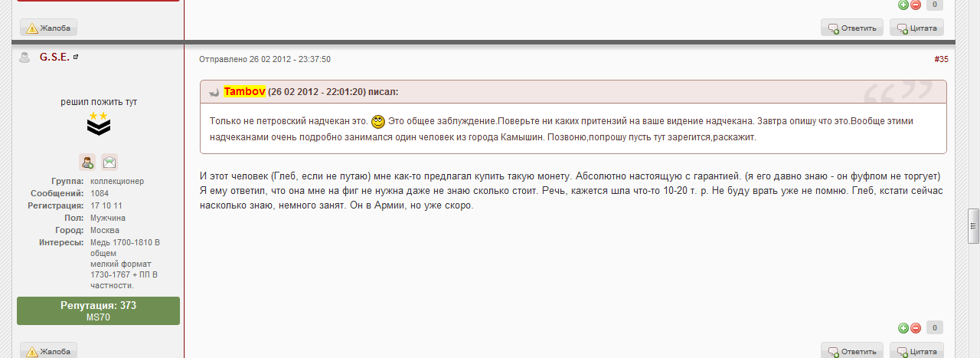The image size is (980, 358).
Task: Click 'Ответить' button above post #35
Action: (x=852, y=28)
